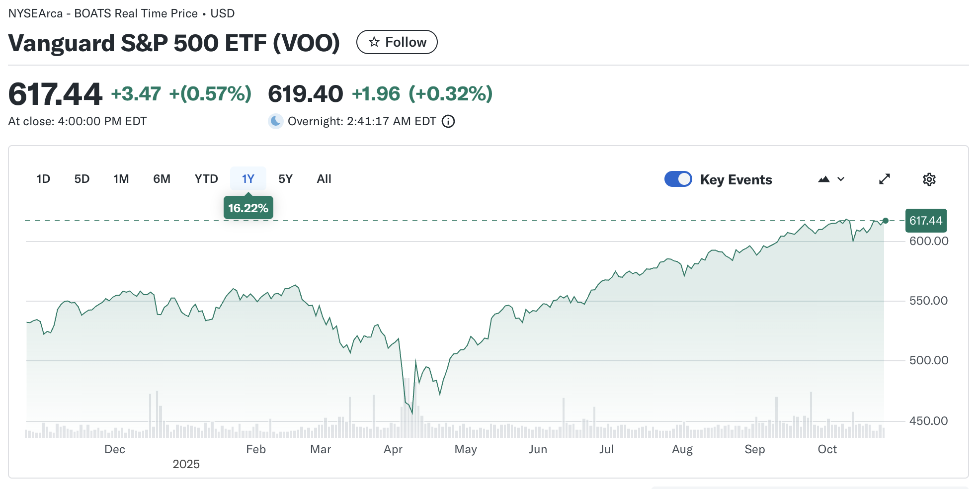Open the chart type mountain icon
The width and height of the screenshot is (980, 489).
tap(823, 179)
